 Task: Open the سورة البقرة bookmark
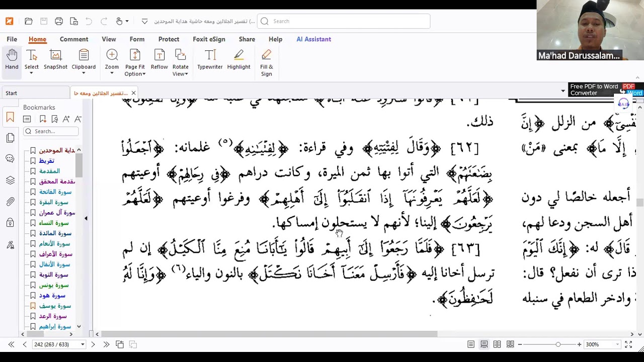point(53,202)
